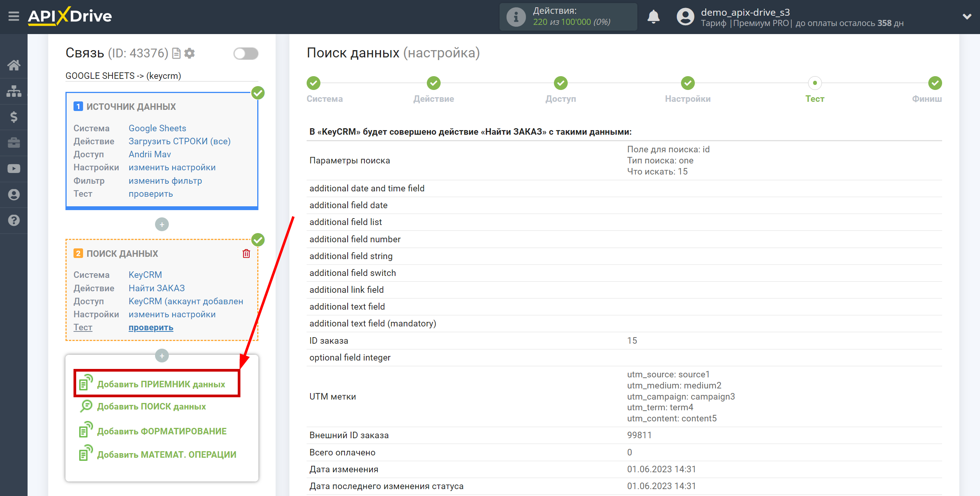980x496 pixels.
Task: Toggle the connection on/off switch
Action: click(x=246, y=54)
